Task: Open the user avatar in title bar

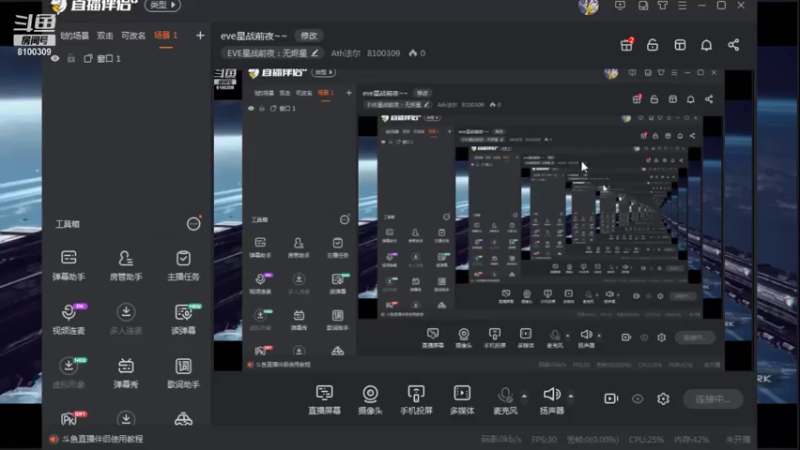Action: (588, 6)
